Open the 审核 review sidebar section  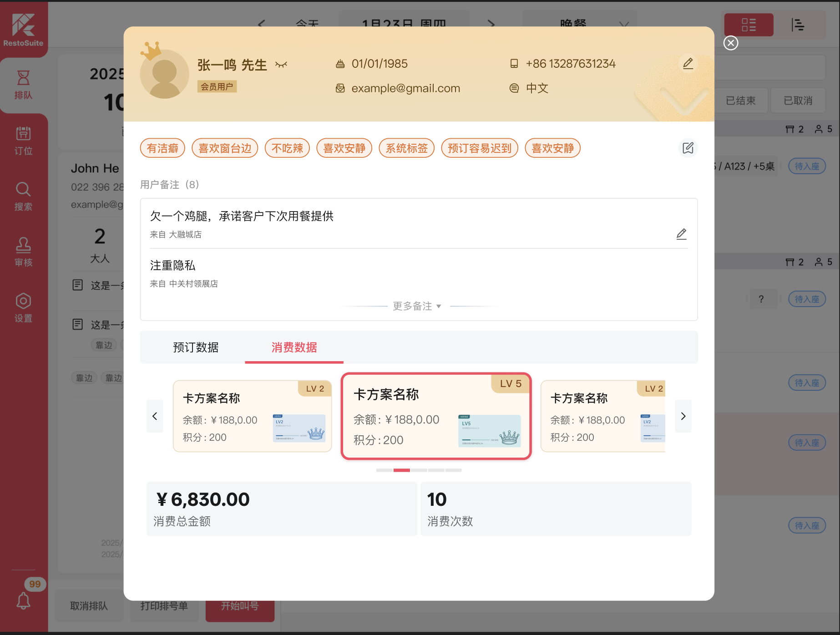[x=23, y=252]
